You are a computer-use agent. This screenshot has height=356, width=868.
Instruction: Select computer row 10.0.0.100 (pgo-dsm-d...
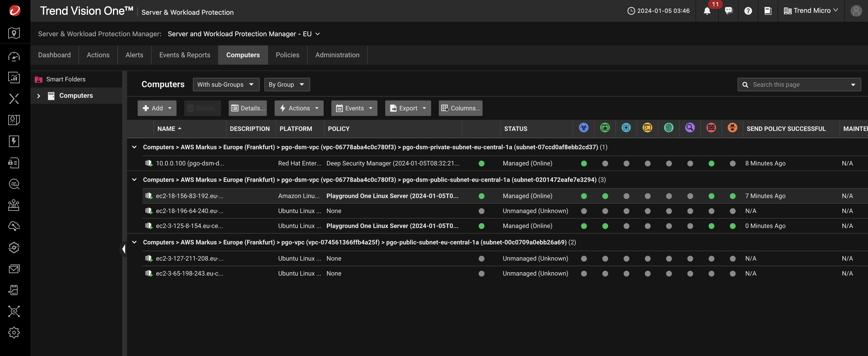tap(505, 163)
